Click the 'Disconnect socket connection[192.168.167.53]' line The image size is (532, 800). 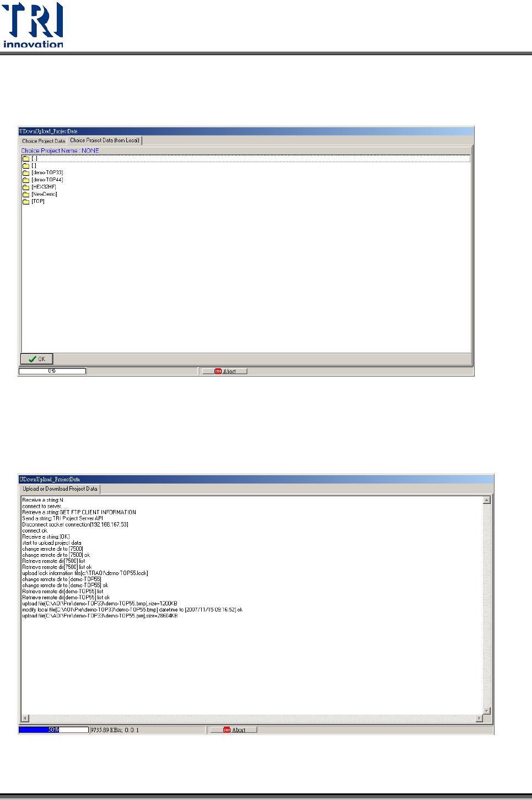click(75, 524)
